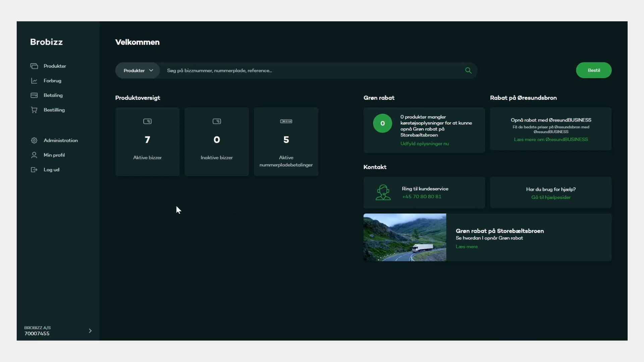Click the bizz icon above Inaktive bizzer
This screenshot has height=362, width=644.
tap(217, 121)
